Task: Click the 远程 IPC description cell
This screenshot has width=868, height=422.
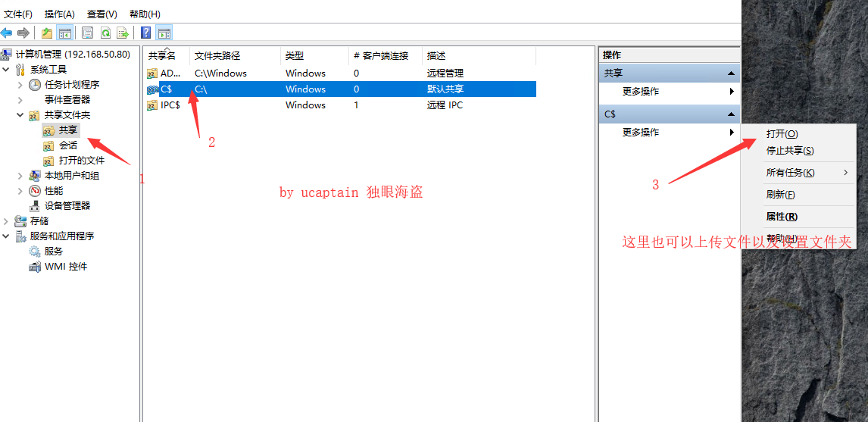Action: pos(445,105)
